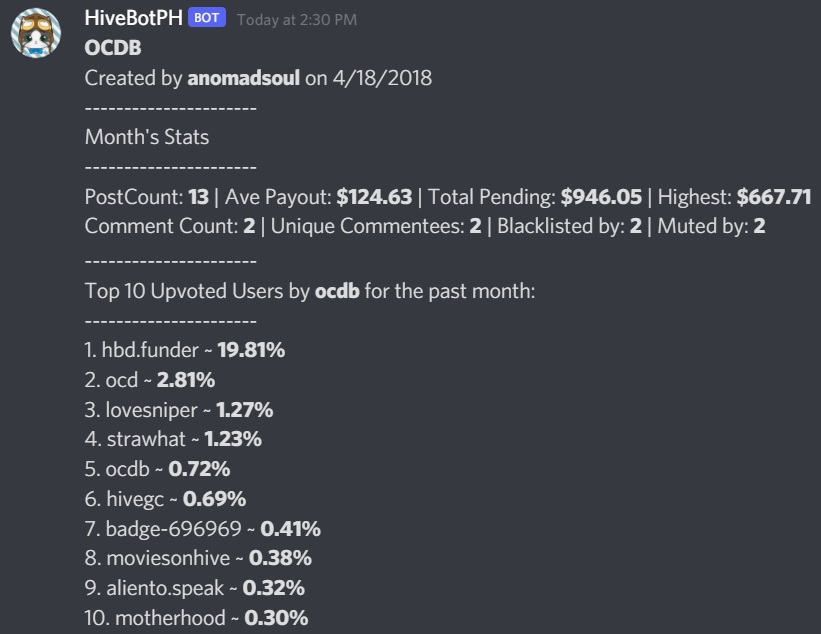821x634 pixels.
Task: Click the OCDB embed title
Action: 113,48
